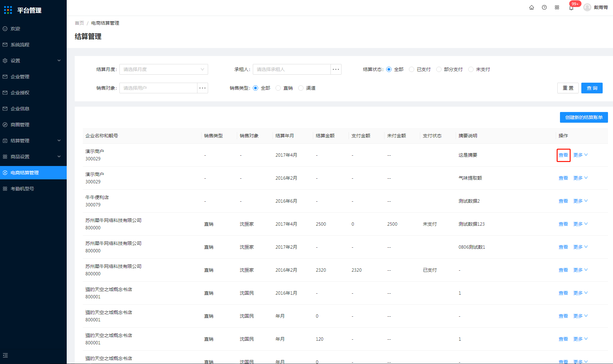Open 企业信息 sidebar item
Image resolution: width=613 pixels, height=364 pixels.
[x=33, y=109]
